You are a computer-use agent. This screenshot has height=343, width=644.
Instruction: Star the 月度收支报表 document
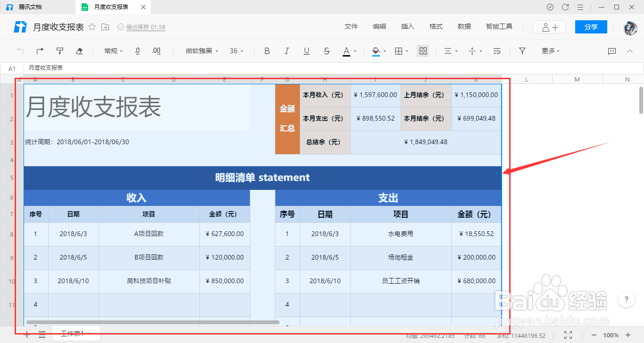pyautogui.click(x=92, y=27)
